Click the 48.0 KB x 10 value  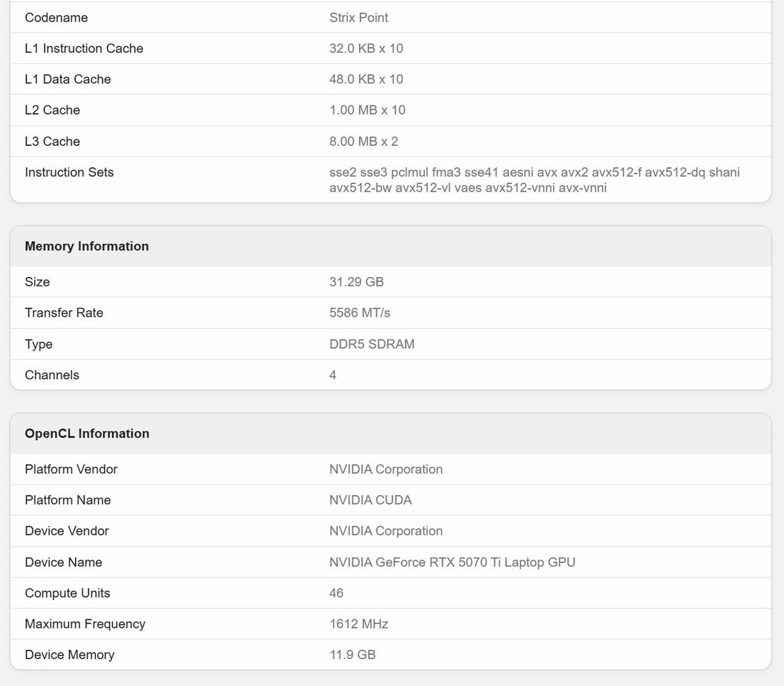tap(366, 79)
